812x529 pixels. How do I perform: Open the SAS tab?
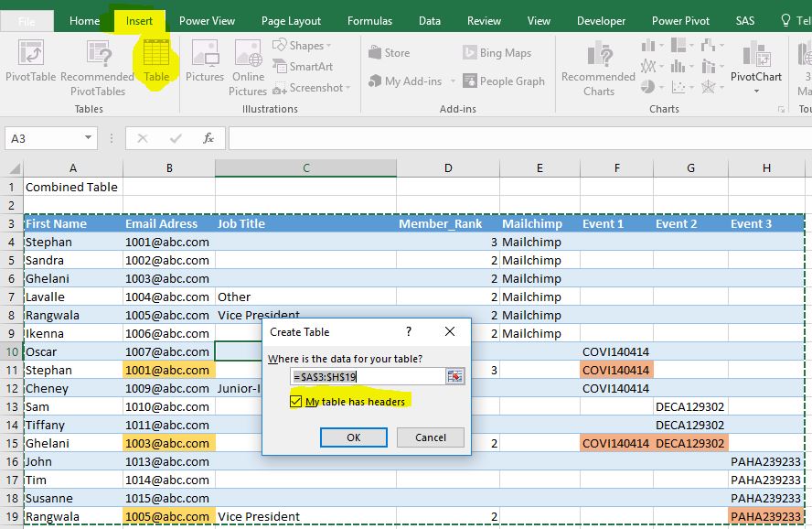[744, 21]
